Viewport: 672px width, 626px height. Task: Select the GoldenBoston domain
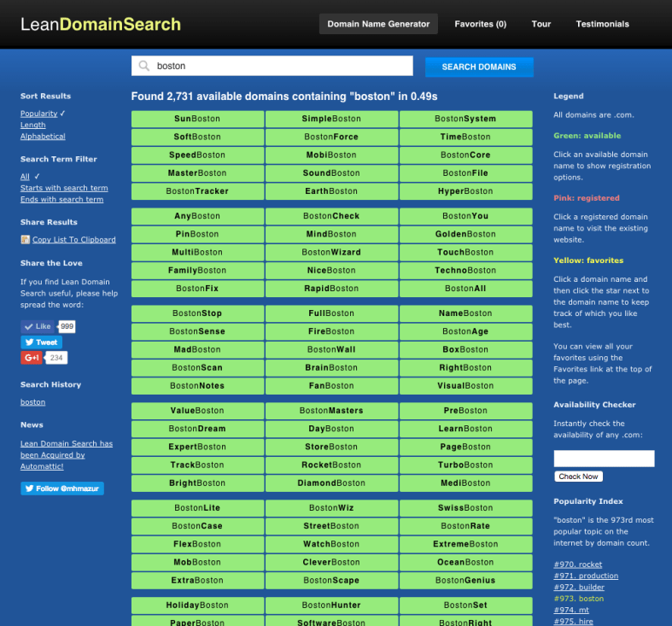coord(466,234)
